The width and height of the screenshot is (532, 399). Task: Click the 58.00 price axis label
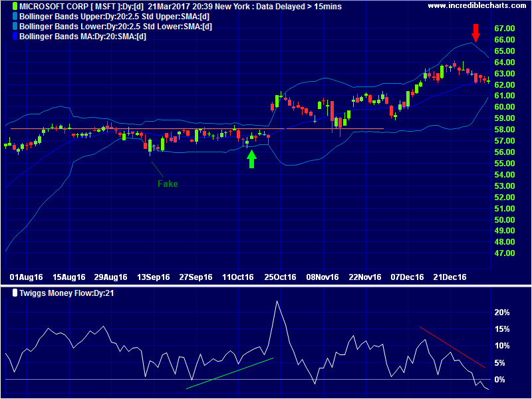point(505,130)
